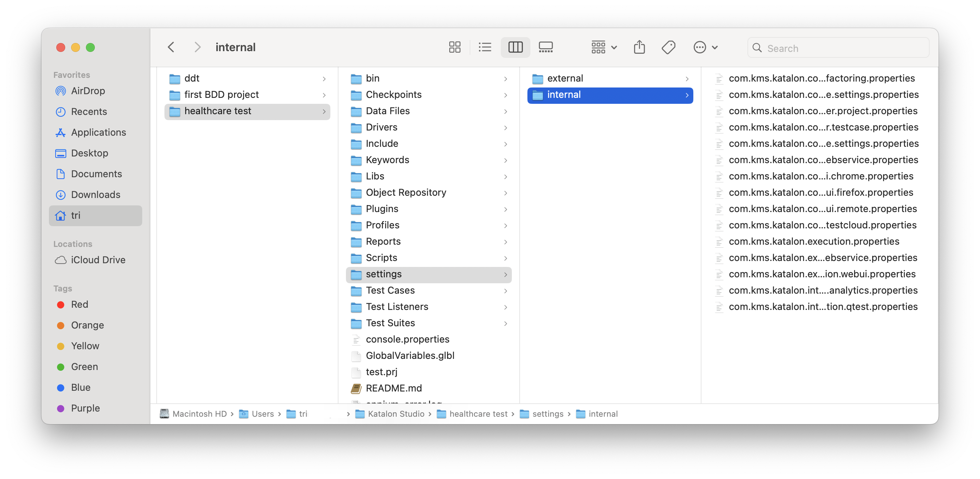Screen dimensions: 980x479
Task: Switch to list view
Action: tap(485, 47)
